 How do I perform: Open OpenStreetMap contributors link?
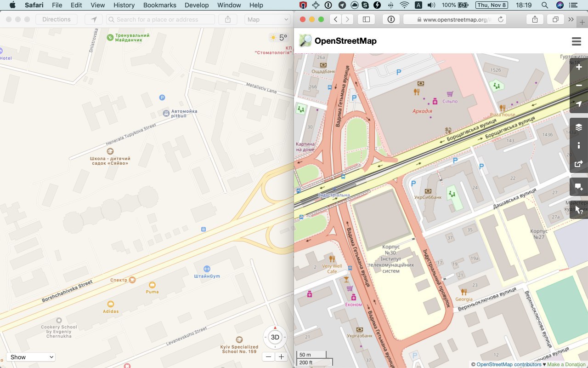coord(509,364)
